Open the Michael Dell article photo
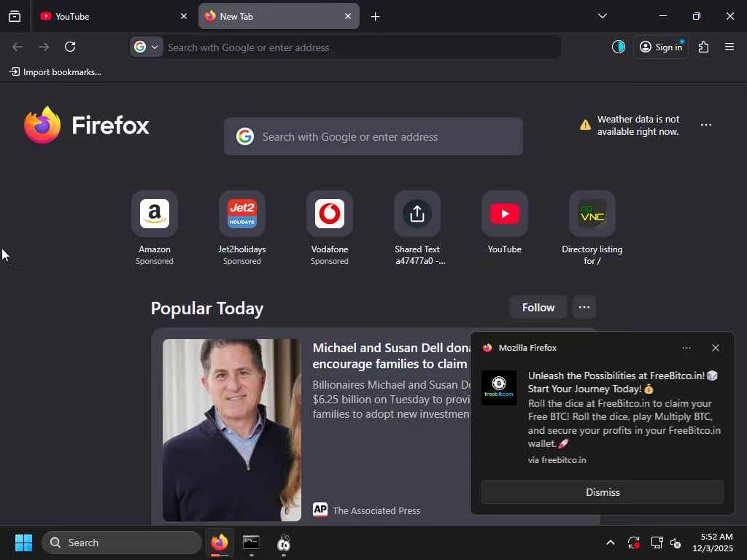Viewport: 747px width, 560px height. click(x=231, y=429)
